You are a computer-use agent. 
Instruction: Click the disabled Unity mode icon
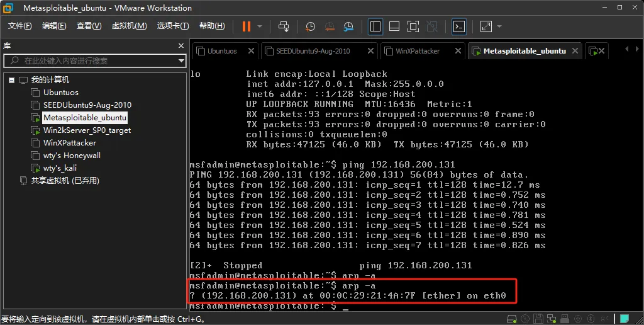[432, 26]
